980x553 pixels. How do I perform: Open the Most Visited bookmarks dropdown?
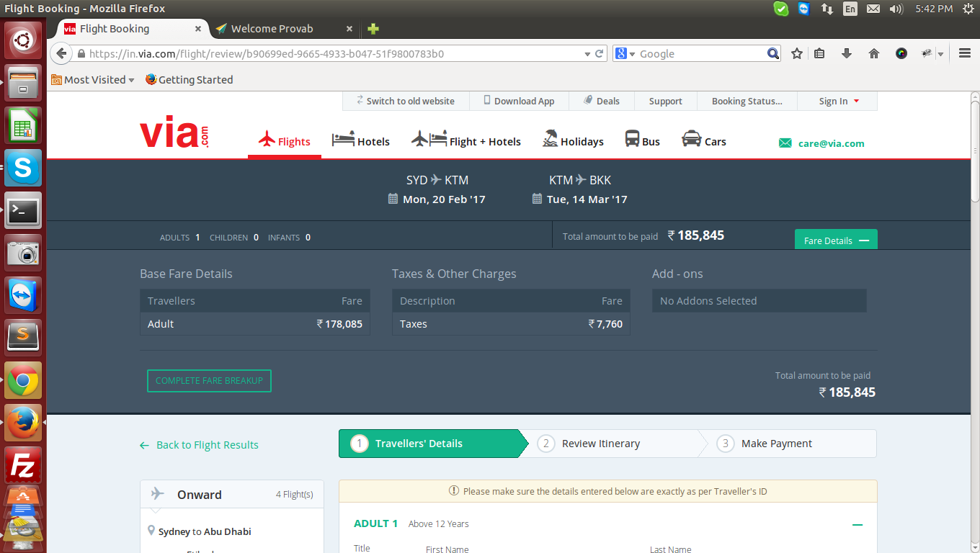[x=93, y=80]
